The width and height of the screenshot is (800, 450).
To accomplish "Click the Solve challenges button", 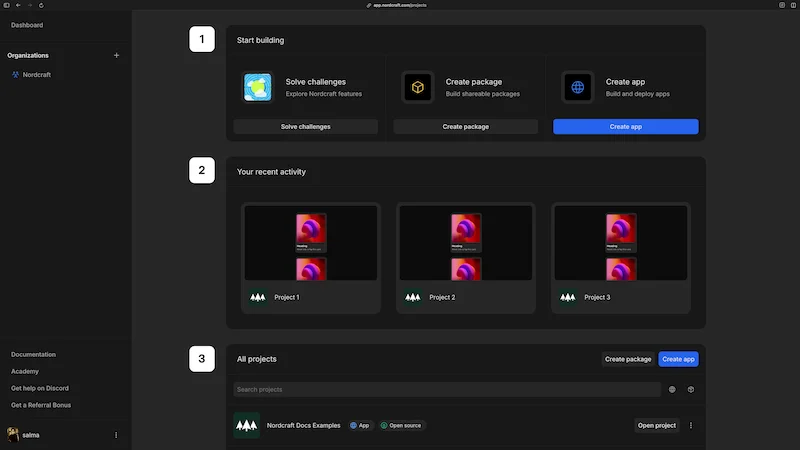I will pos(306,127).
